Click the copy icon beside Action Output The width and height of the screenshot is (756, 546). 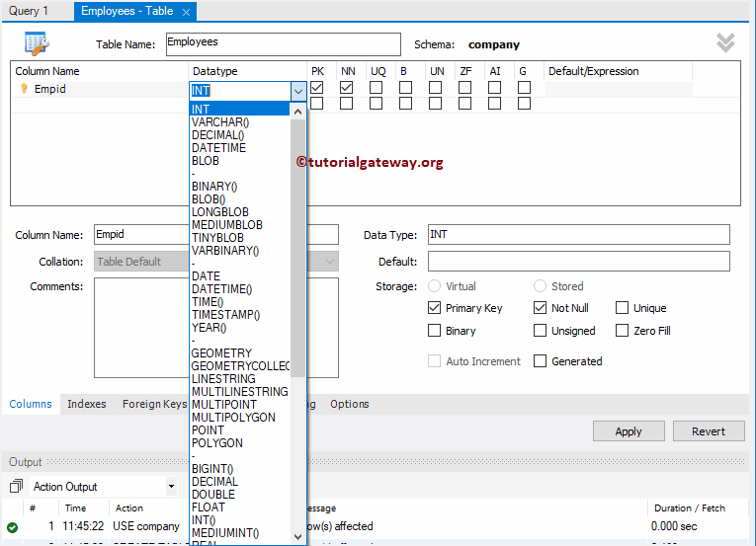tap(16, 486)
